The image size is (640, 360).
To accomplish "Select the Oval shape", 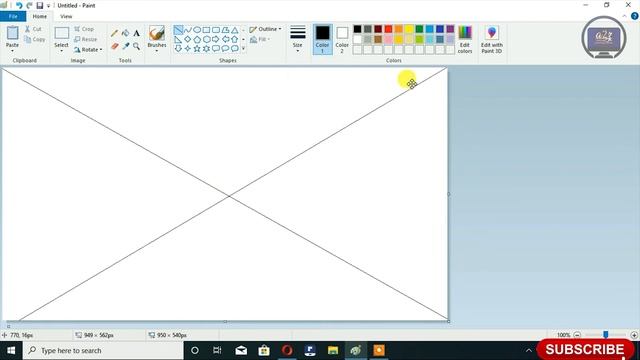I will pos(197,30).
